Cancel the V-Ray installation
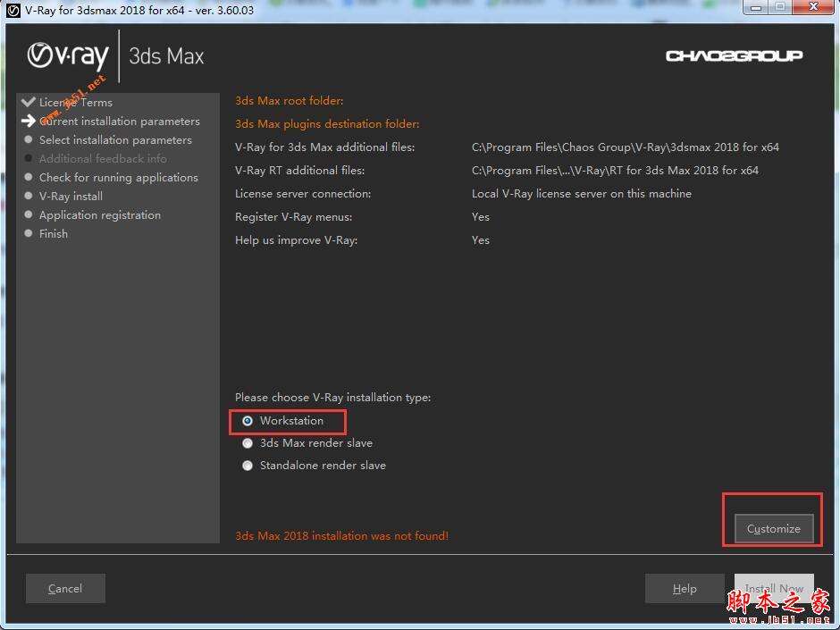Image resolution: width=840 pixels, height=630 pixels. [65, 588]
